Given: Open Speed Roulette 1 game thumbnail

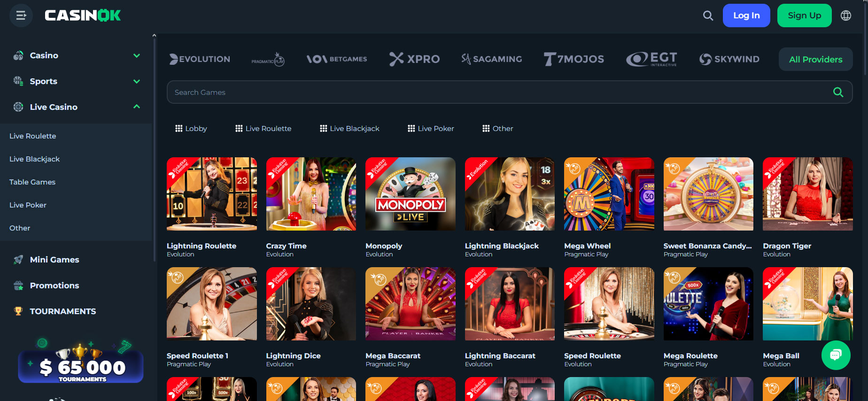Looking at the screenshot, I should [x=212, y=304].
